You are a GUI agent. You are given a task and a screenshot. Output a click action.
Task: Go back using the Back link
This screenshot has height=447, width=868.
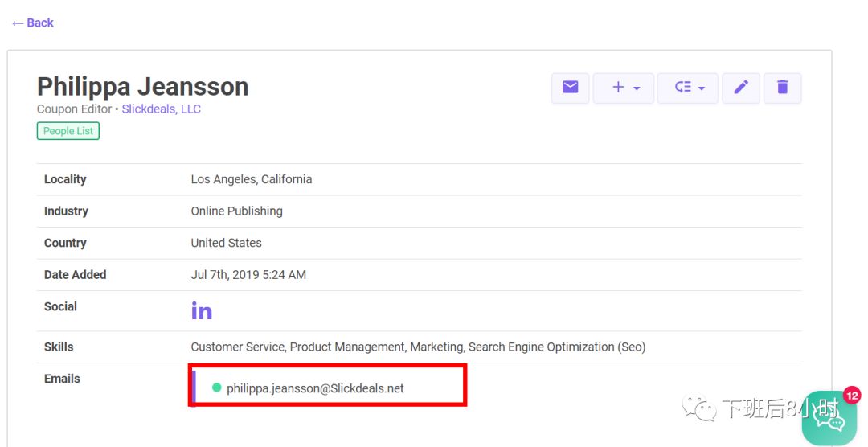tap(33, 23)
